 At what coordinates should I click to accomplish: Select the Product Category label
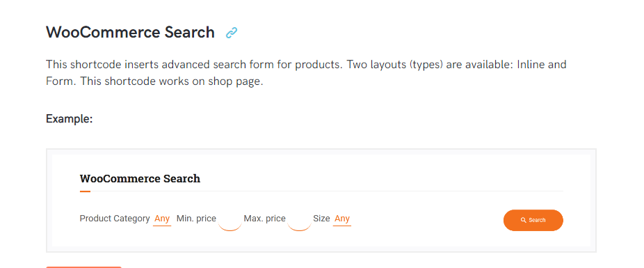pyautogui.click(x=115, y=219)
